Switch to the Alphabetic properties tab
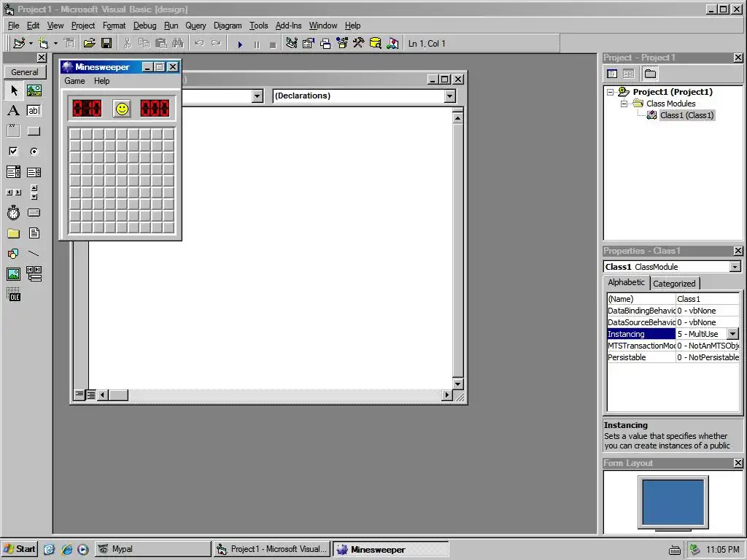747x560 pixels. click(x=626, y=282)
